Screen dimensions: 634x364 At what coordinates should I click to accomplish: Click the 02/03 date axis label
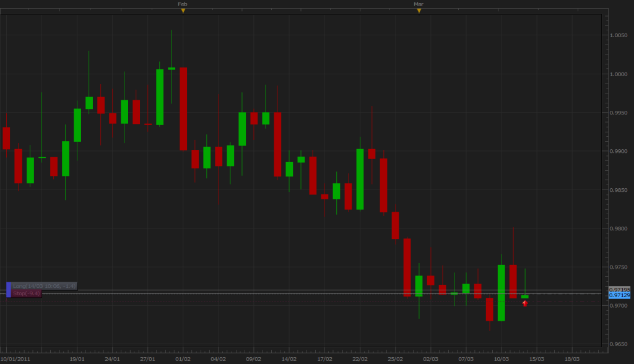click(431, 359)
